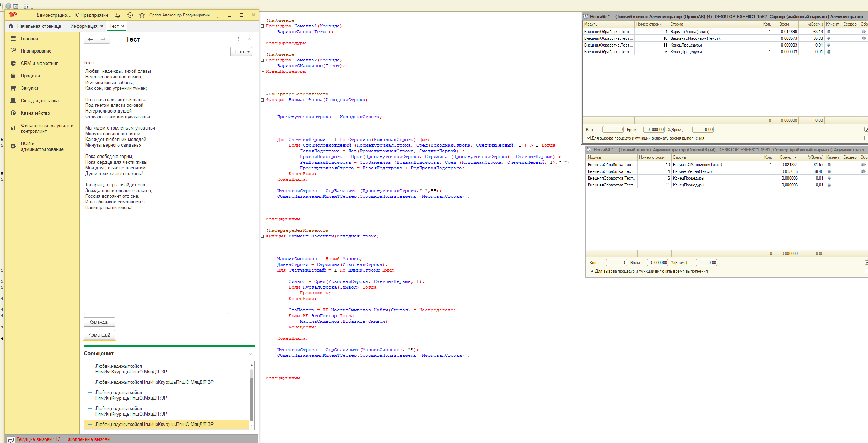
Task: Toggle procedure time checkbox in Новый4 window
Action: coord(592,271)
